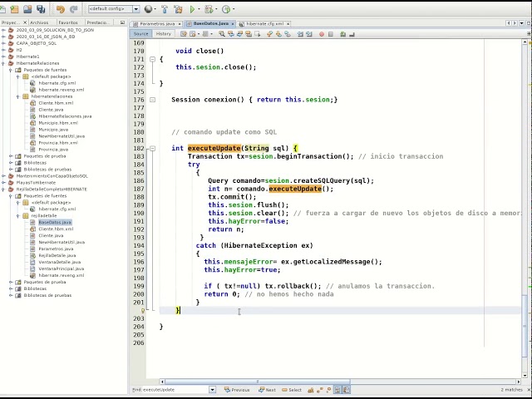Screen dimensions: 532x399
Task: Run the project with green play icon
Action: (192, 9)
